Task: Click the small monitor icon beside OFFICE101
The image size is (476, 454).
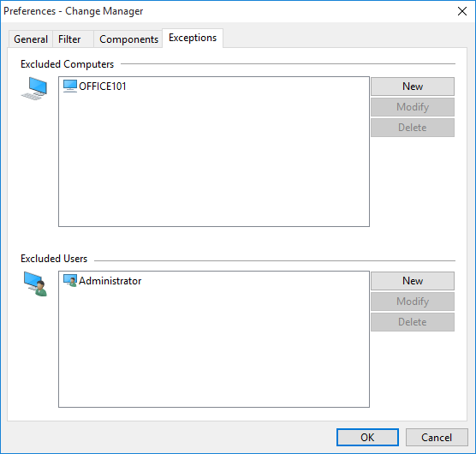Action: point(70,86)
